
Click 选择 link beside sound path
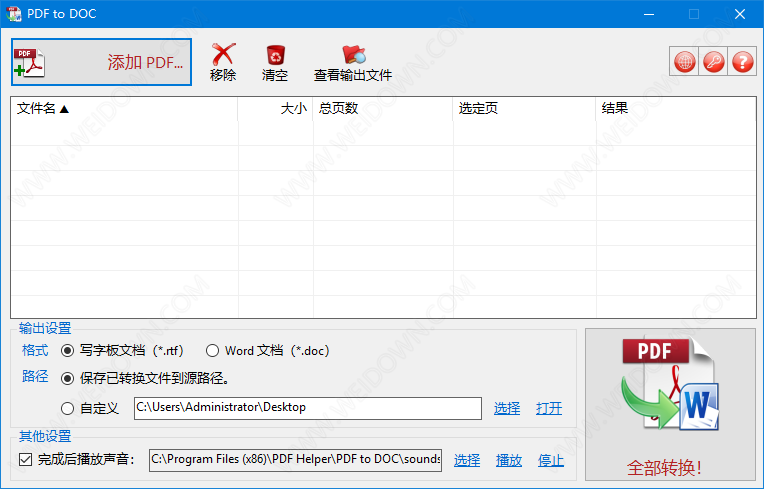[x=467, y=460]
